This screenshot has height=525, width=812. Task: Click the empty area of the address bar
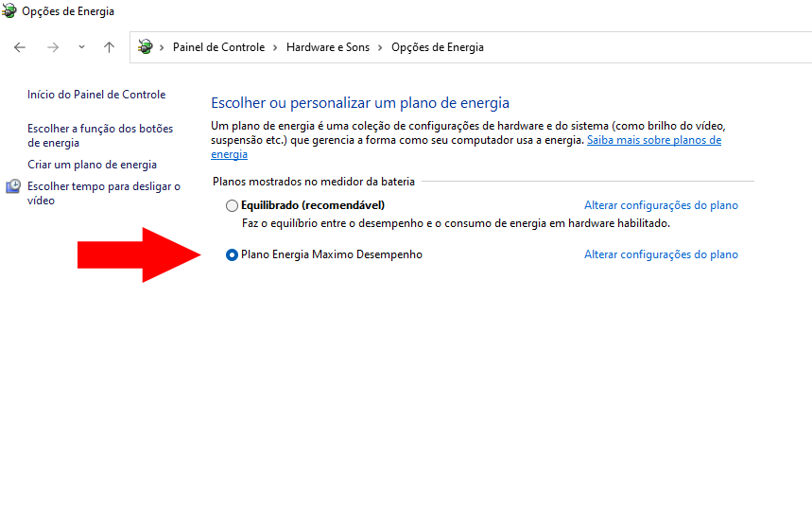pos(643,47)
